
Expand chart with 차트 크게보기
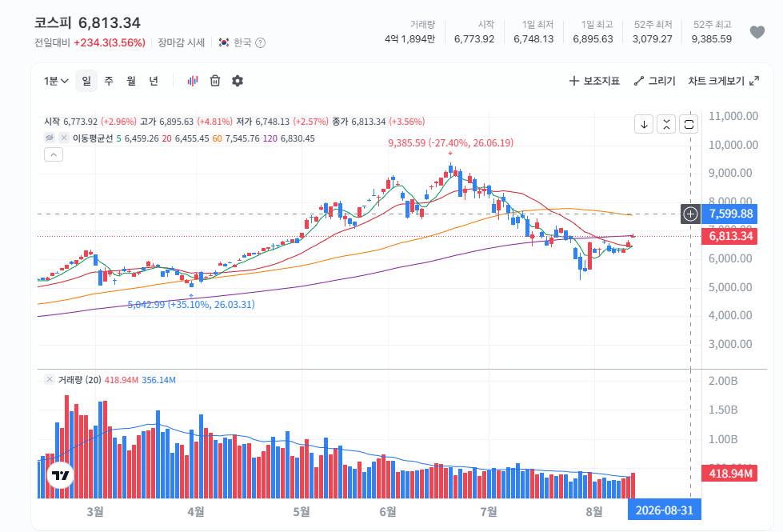click(x=724, y=81)
